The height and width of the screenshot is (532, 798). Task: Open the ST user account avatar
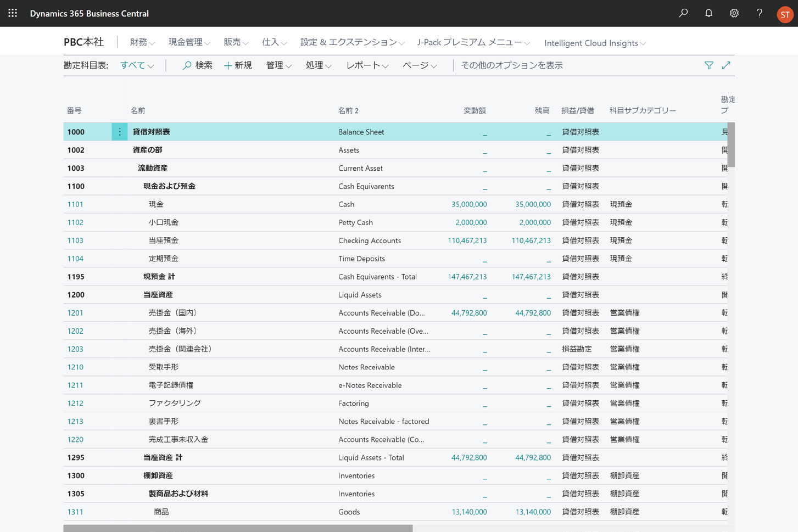[784, 14]
